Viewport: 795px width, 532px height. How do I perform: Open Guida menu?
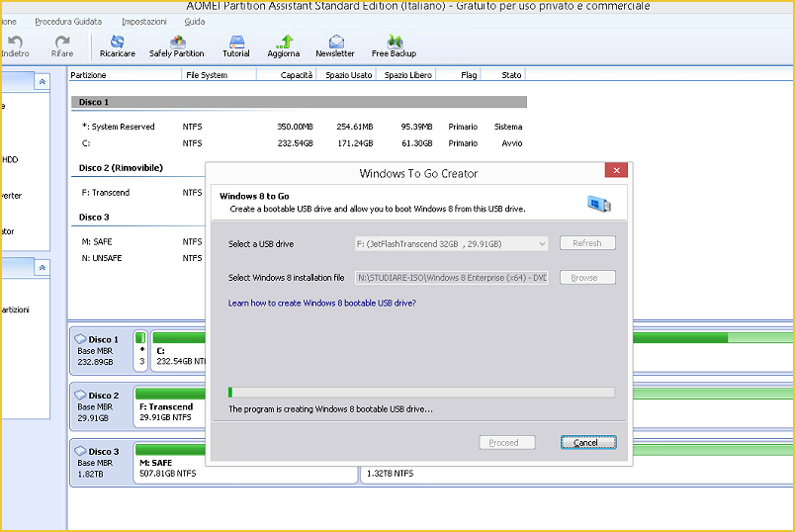195,22
